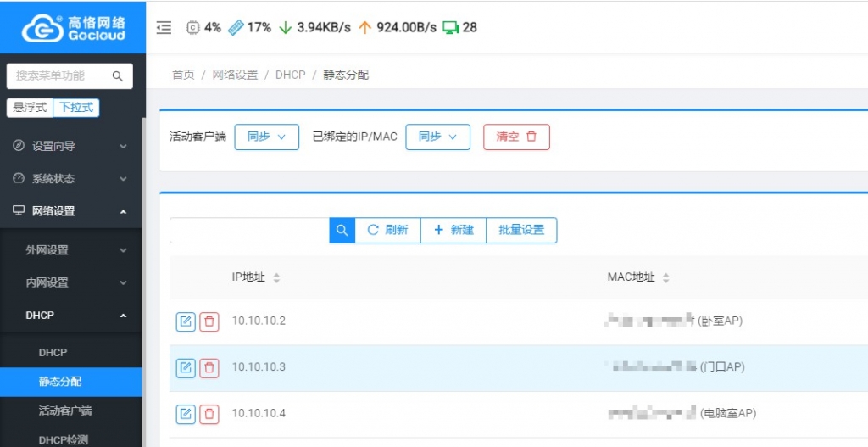Screen dimensions: 868x447
Task: Open 静态分配 menu item
Action: pos(71,382)
